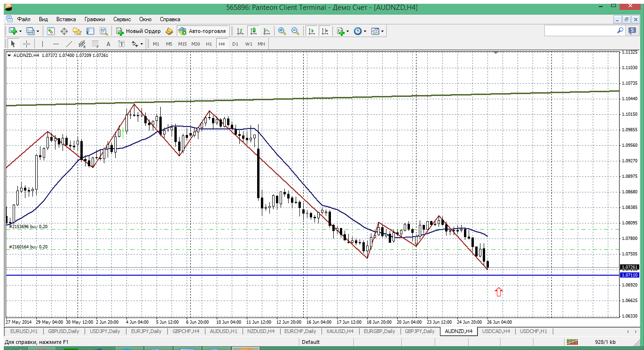The height and width of the screenshot is (350, 644).
Task: Toggle the chart shift button
Action: pos(325,31)
